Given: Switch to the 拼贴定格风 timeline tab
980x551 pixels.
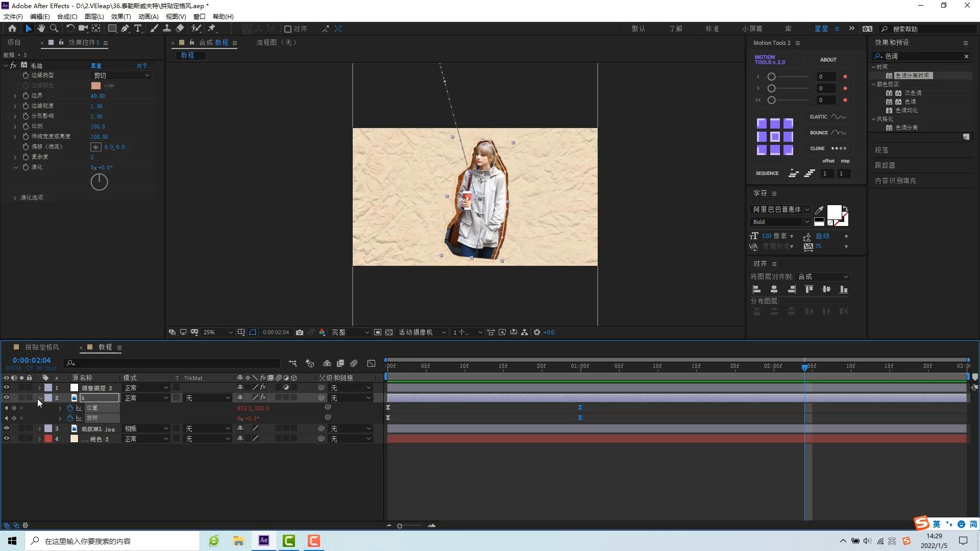Looking at the screenshot, I should coord(42,347).
